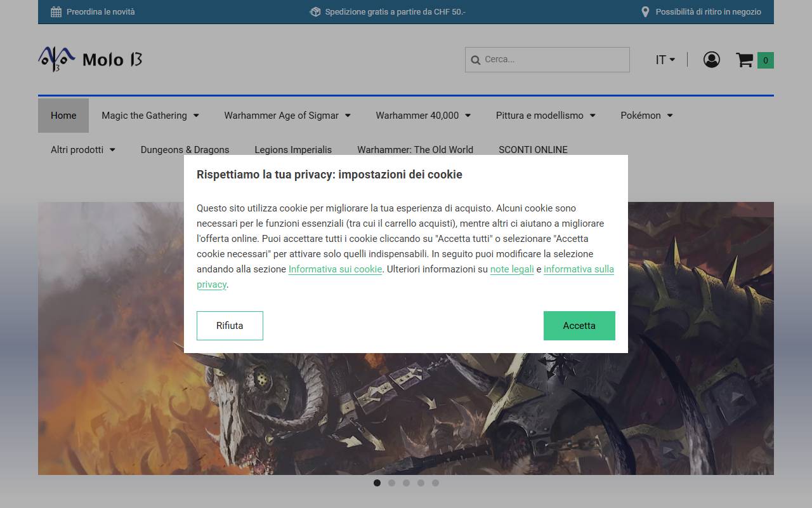Open Legions Imperialis category
This screenshot has height=508, width=812.
pos(293,150)
